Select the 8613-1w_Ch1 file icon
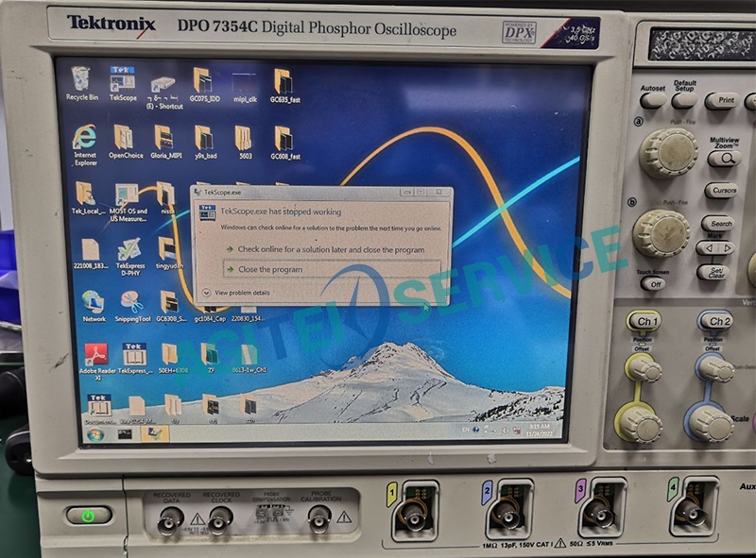Image resolution: width=756 pixels, height=558 pixels. 249,359
